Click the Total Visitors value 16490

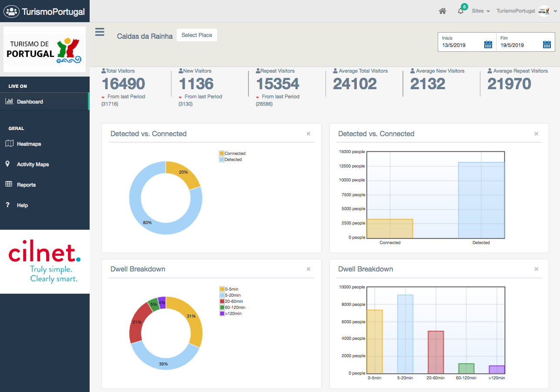(x=124, y=84)
